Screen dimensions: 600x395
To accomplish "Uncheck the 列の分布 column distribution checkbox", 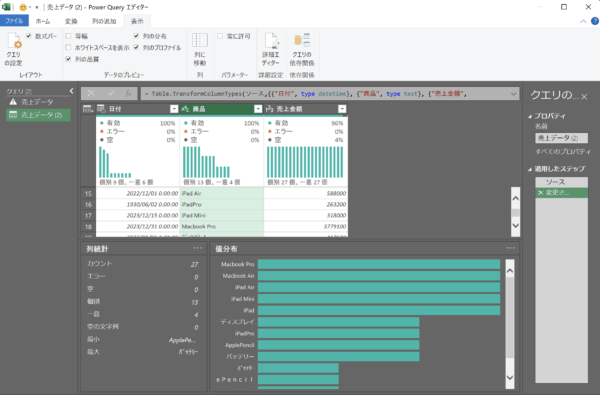I will point(136,36).
